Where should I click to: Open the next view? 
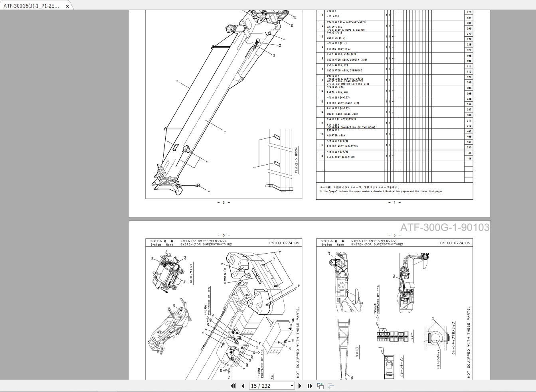[330, 386]
